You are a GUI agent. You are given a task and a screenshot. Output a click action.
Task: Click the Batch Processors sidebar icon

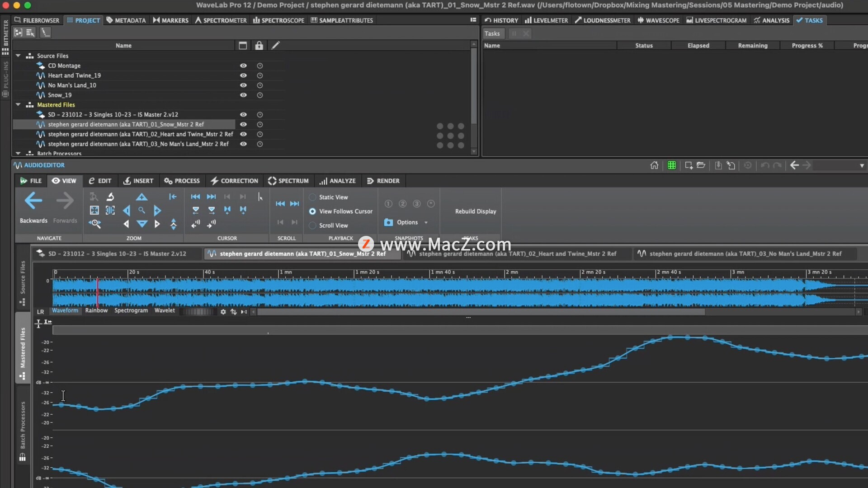tap(22, 458)
